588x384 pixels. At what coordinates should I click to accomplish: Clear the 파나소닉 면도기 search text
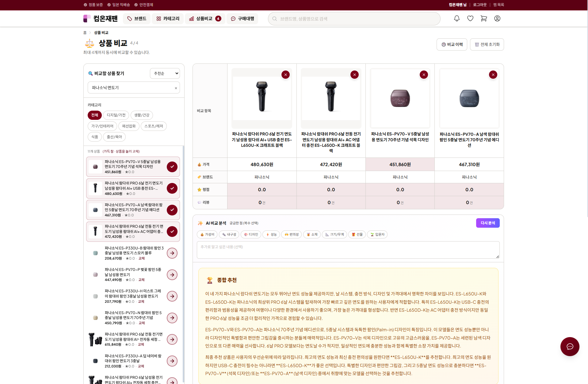(x=176, y=88)
